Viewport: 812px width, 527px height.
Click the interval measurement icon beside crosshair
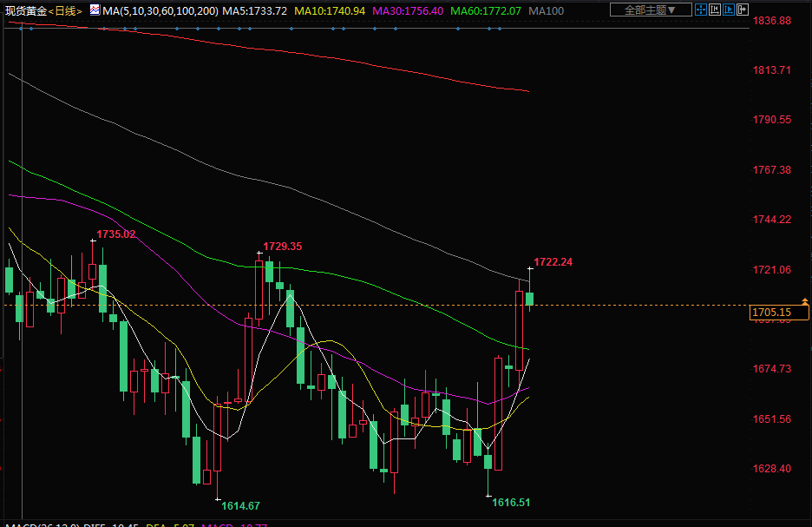714,10
